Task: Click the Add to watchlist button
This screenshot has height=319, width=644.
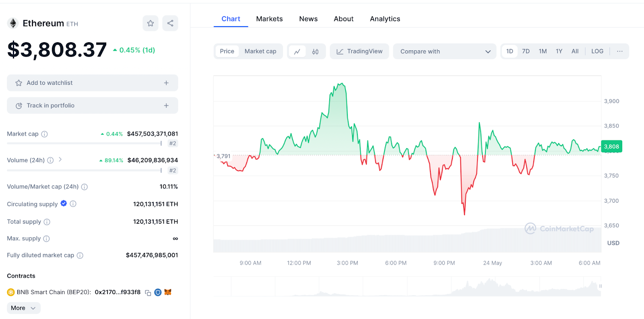Action: (x=93, y=83)
